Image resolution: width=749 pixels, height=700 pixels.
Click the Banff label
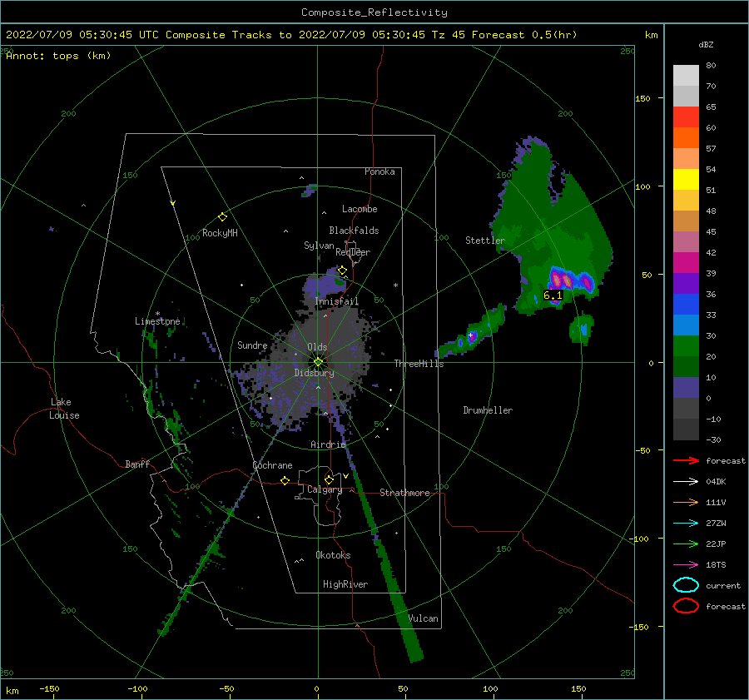tap(137, 464)
